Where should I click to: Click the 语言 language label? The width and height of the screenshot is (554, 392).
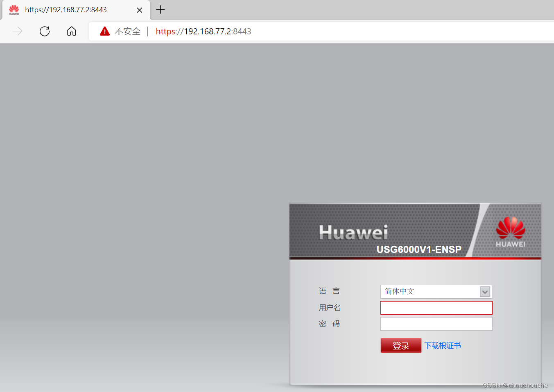pyautogui.click(x=330, y=291)
